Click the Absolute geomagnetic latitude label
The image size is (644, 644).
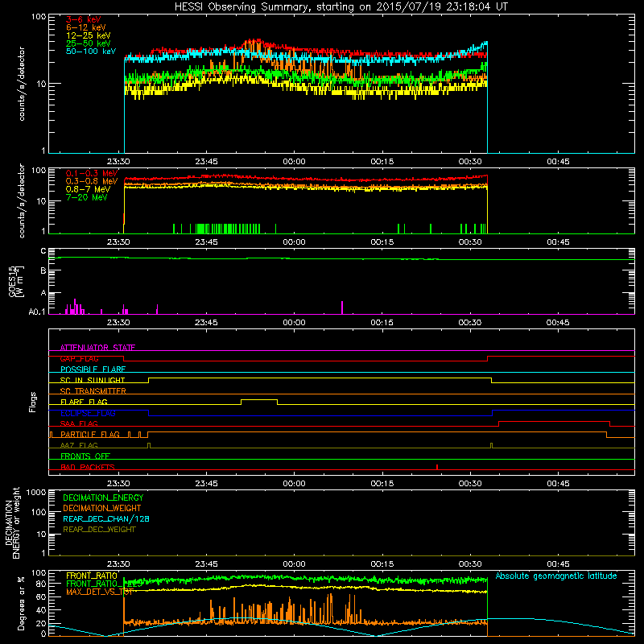(556, 576)
